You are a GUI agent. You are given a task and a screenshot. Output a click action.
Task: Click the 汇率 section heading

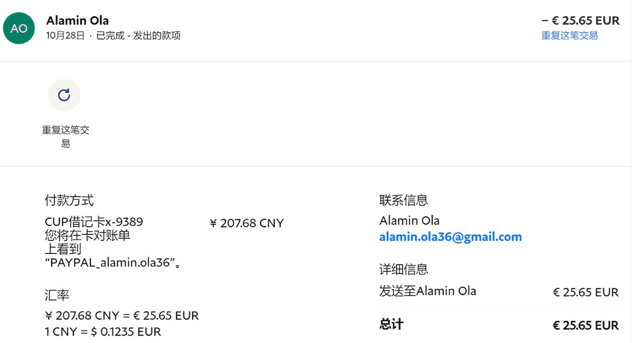tap(57, 295)
